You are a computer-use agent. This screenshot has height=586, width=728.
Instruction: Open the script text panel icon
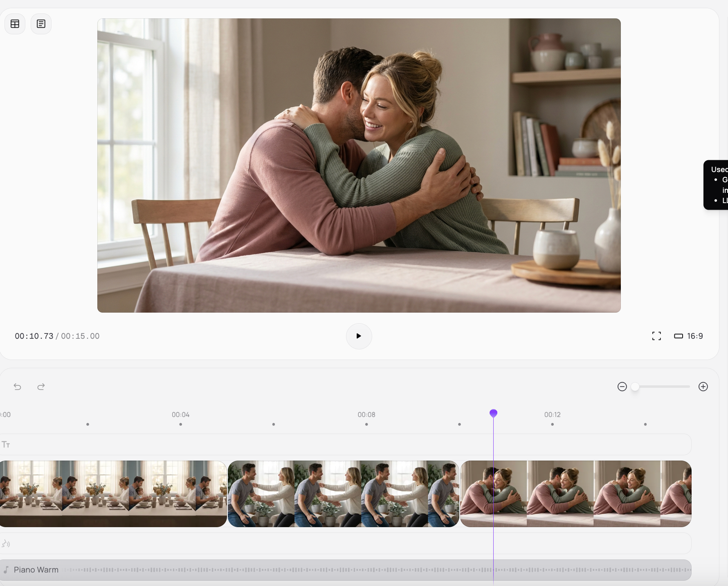click(x=41, y=24)
